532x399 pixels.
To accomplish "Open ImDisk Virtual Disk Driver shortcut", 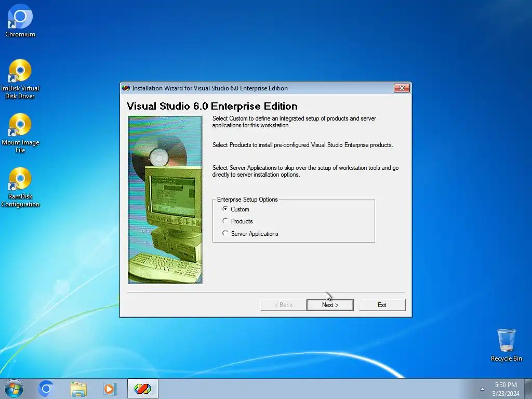I will click(20, 79).
